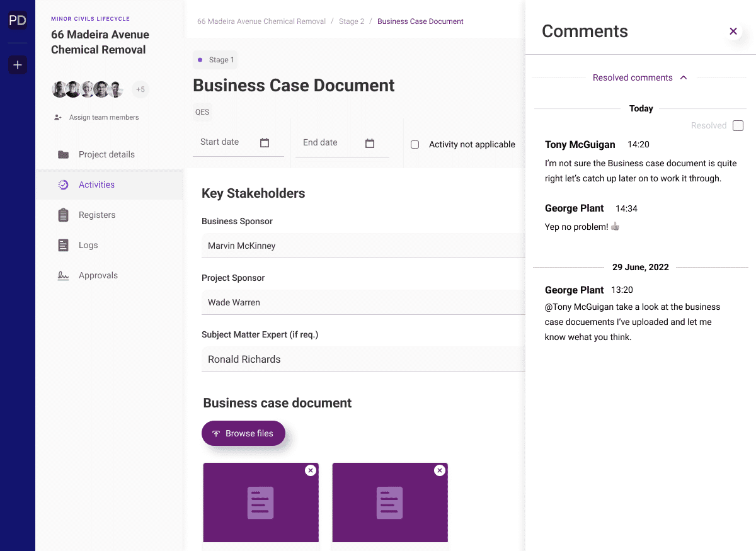Open the 66 Madeira Avenue breadcrumb link
Viewport: 756px width, 551px height.
point(261,21)
